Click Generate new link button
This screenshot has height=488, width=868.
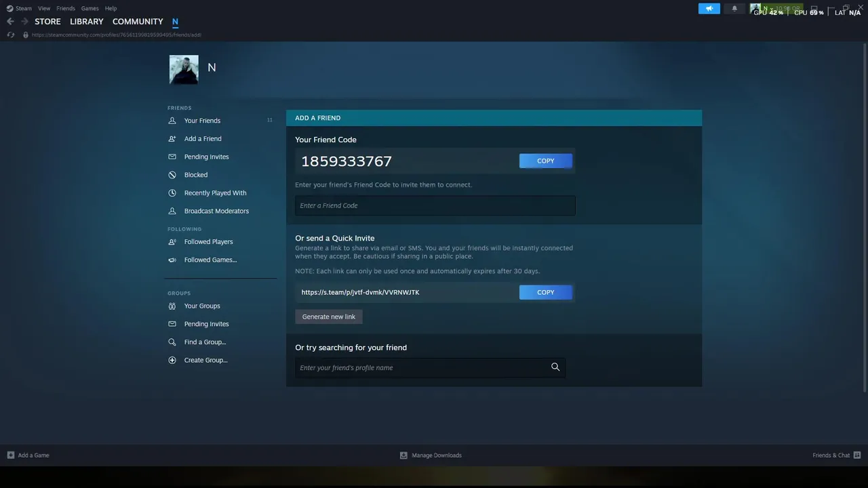(x=329, y=317)
